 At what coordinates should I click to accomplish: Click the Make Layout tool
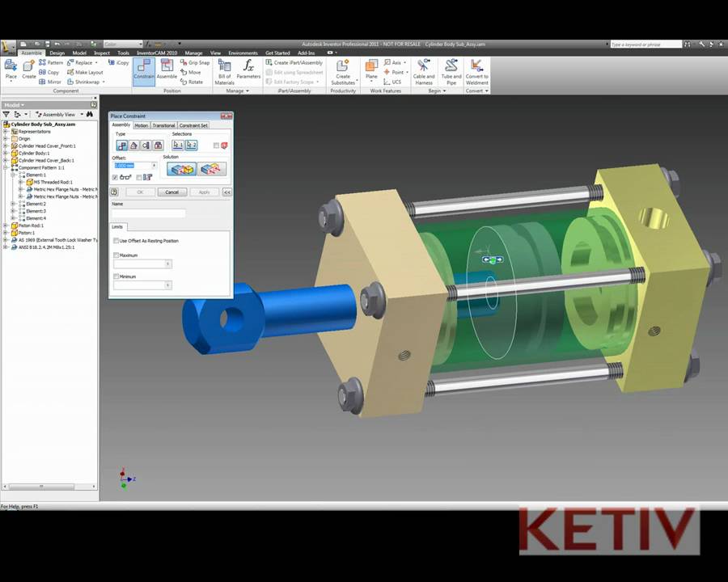coord(86,72)
